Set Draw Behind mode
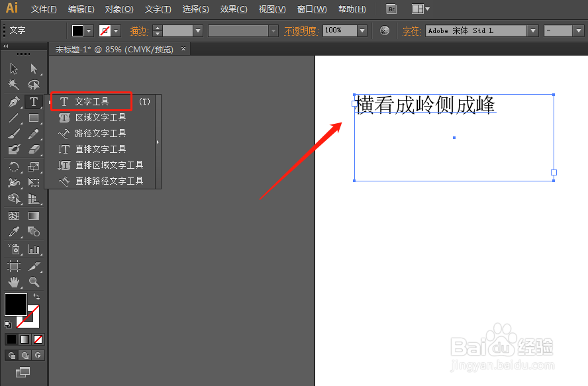The image size is (588, 386). (x=24, y=356)
